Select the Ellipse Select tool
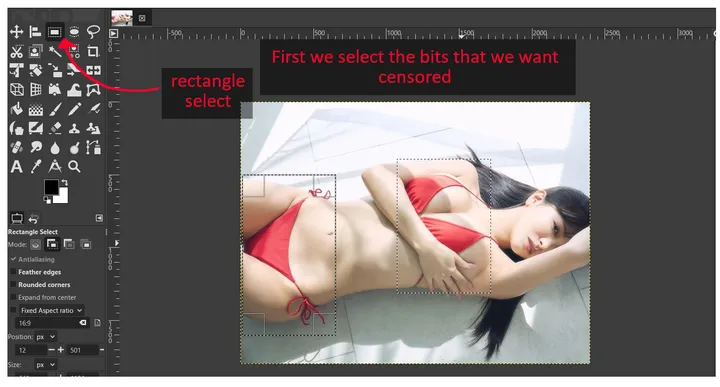Viewport: 720px width, 387px height. (x=74, y=32)
